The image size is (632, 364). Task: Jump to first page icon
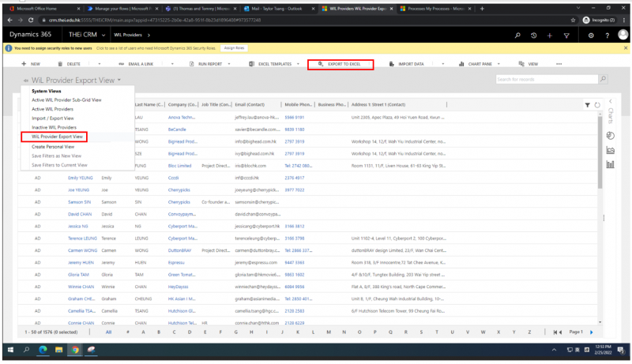click(x=555, y=332)
